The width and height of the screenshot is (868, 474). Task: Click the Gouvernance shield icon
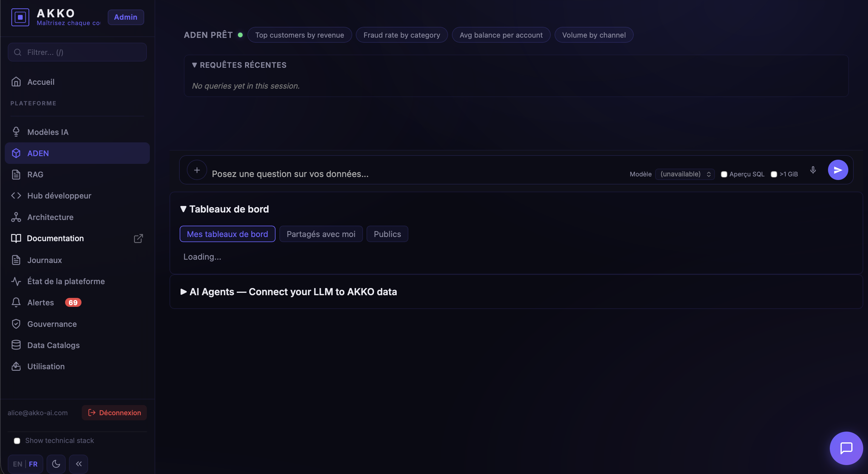pyautogui.click(x=16, y=324)
